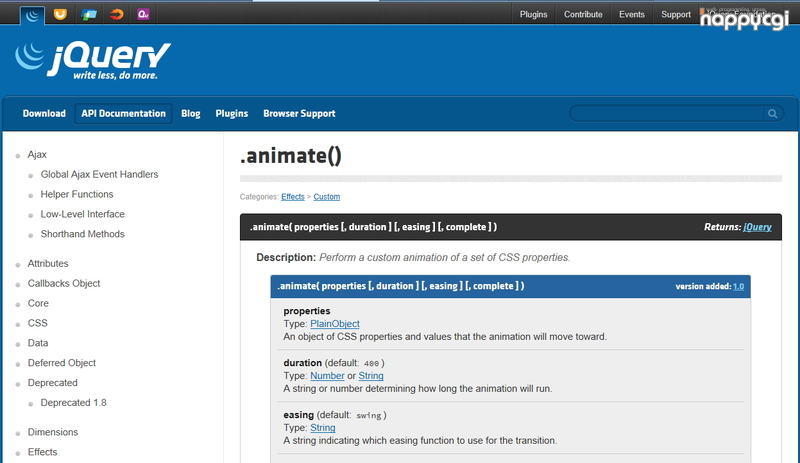This screenshot has height=463, width=800.
Task: Click the search magnifier icon
Action: 772,113
